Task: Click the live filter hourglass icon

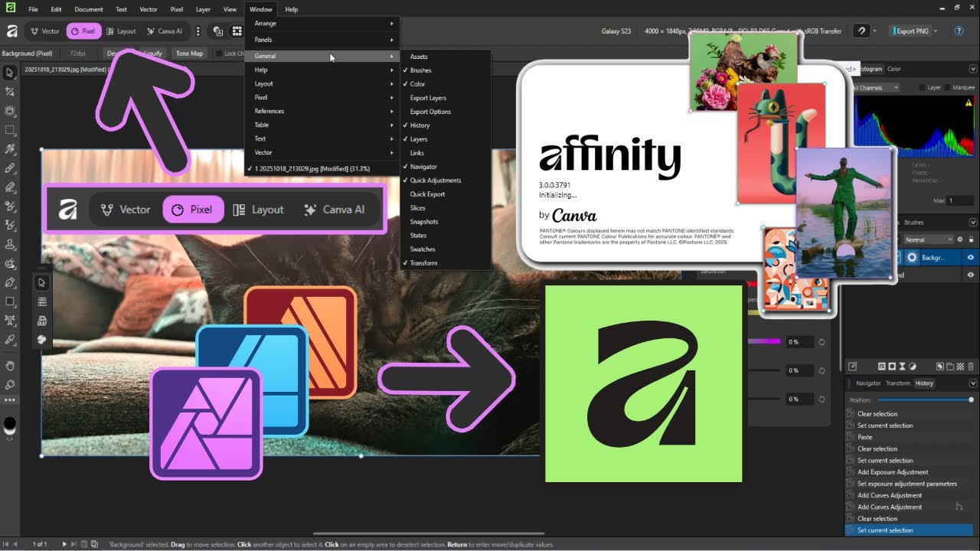Action: click(902, 367)
